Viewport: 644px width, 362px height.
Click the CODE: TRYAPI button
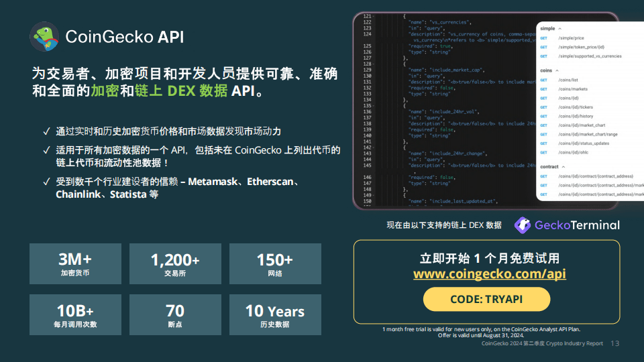click(486, 299)
